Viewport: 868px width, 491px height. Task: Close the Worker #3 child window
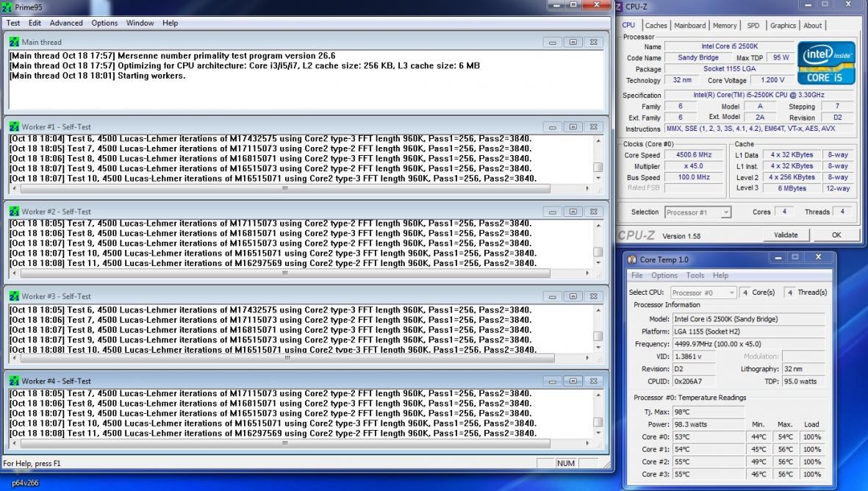593,296
